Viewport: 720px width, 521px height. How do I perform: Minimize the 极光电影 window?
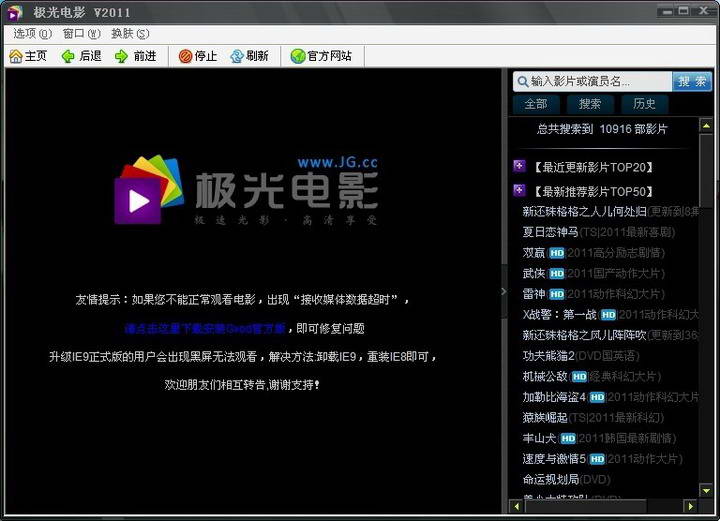click(x=667, y=11)
